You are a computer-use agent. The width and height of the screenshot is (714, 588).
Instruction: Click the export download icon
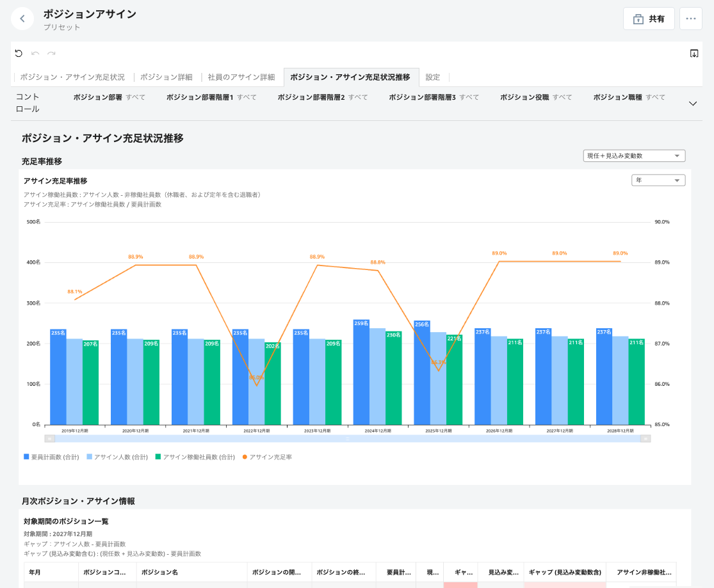click(x=694, y=54)
